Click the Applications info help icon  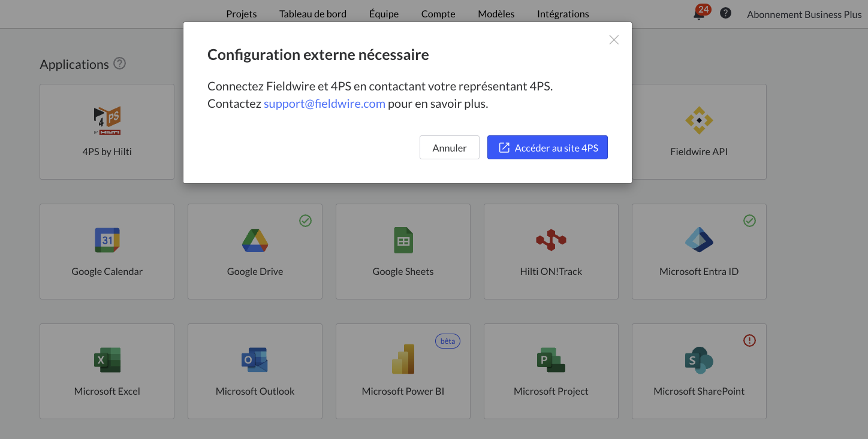click(120, 63)
